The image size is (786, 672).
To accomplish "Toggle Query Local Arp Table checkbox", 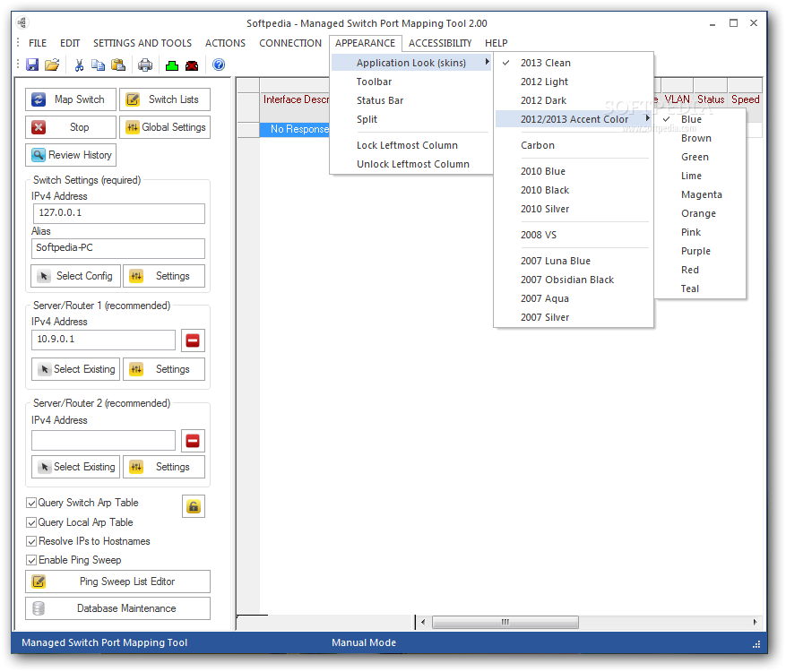I will 31,522.
